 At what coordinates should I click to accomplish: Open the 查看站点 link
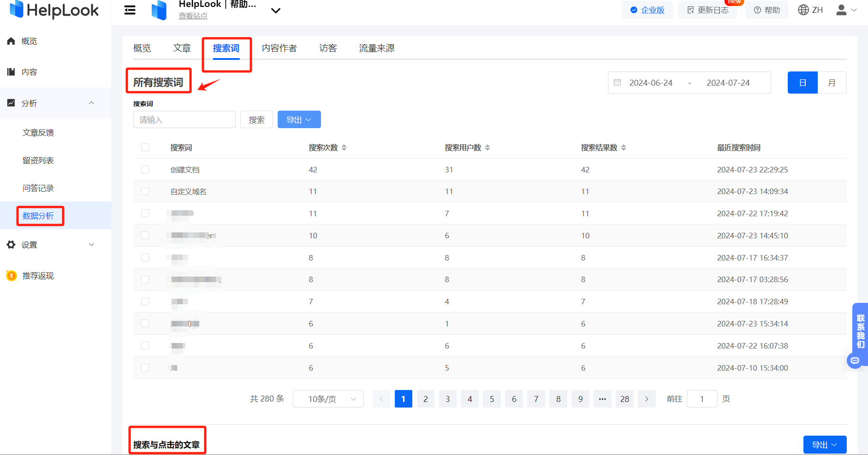[x=193, y=16]
